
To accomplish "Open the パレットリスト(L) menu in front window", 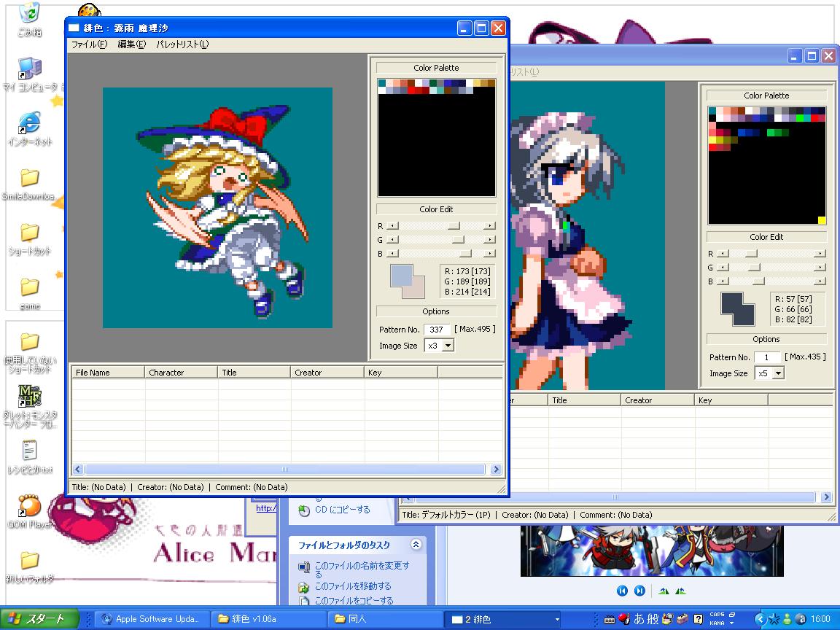I will (x=182, y=44).
